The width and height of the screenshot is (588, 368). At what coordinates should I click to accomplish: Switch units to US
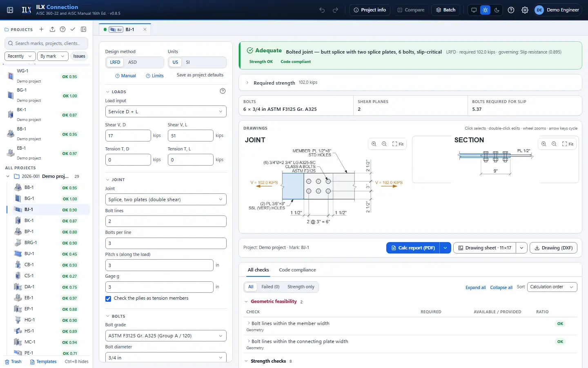click(175, 62)
